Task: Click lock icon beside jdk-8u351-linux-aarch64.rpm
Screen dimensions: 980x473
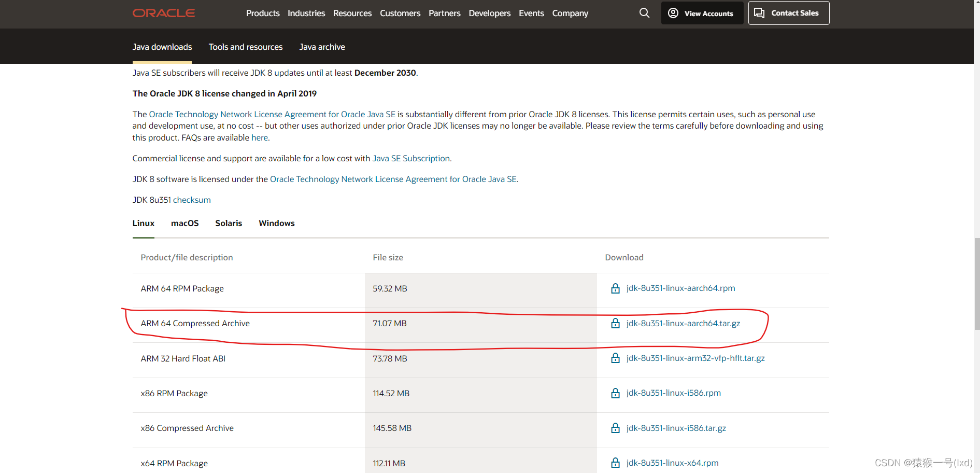Action: [x=615, y=288]
